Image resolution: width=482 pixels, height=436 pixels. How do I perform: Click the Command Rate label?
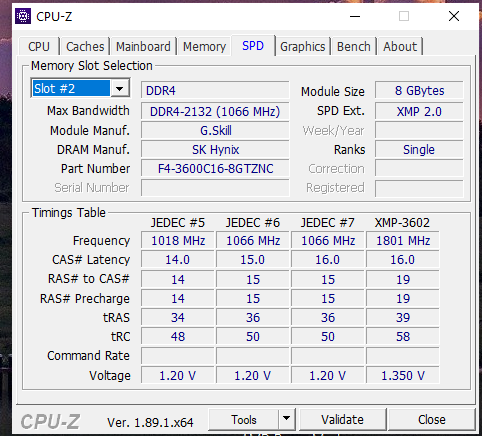click(88, 356)
